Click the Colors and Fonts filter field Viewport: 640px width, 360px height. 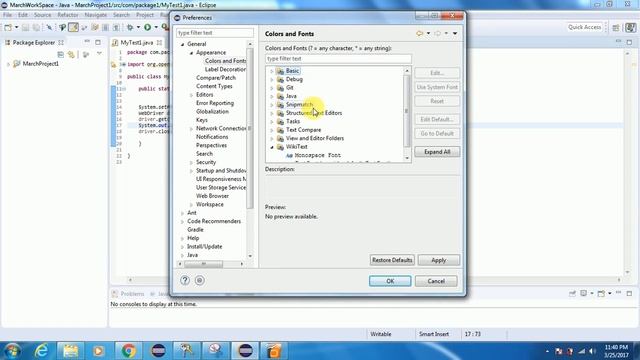[338, 59]
